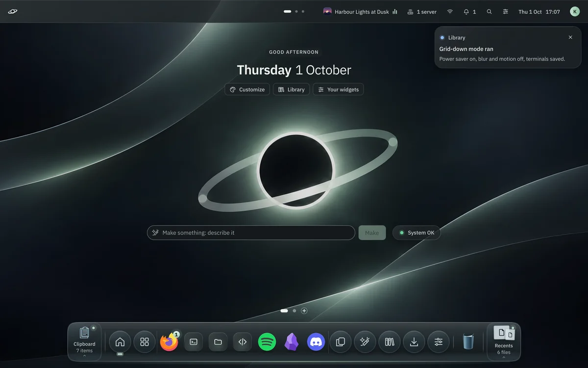This screenshot has width=588, height=368.
Task: Open the 1 server status menu
Action: click(422, 12)
